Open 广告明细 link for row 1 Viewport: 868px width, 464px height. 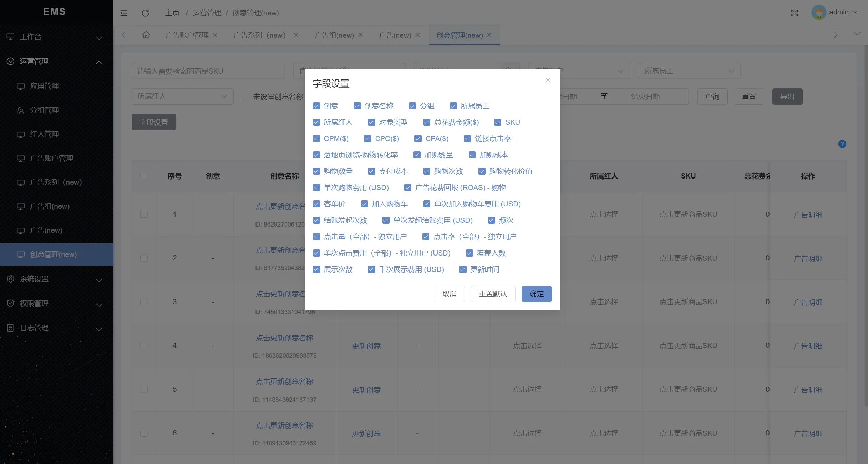[808, 215]
